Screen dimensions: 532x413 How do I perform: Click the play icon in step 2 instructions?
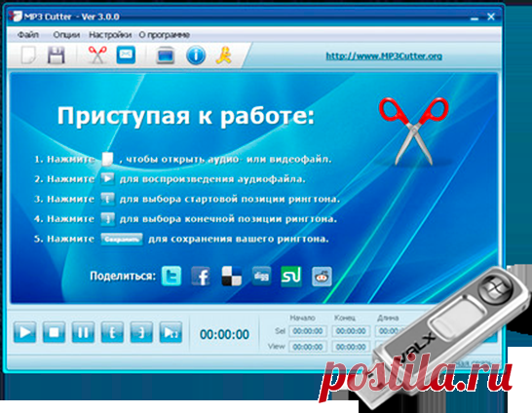pyautogui.click(x=107, y=178)
